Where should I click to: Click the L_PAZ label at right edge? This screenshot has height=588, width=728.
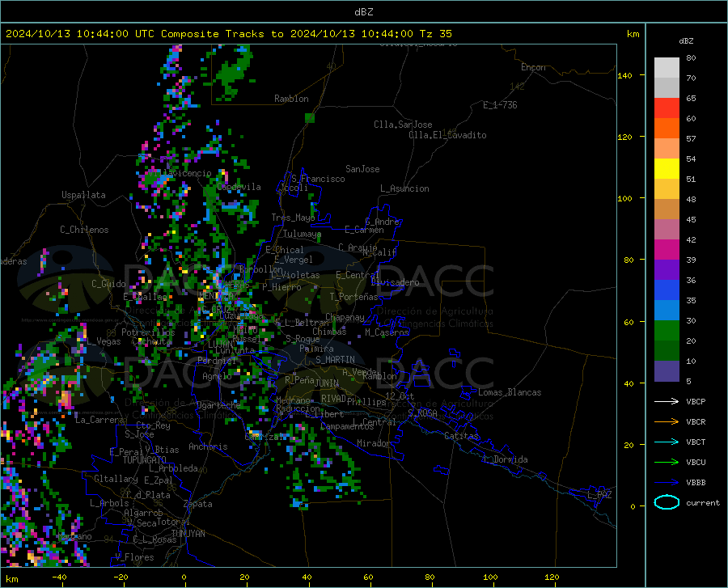point(599,495)
